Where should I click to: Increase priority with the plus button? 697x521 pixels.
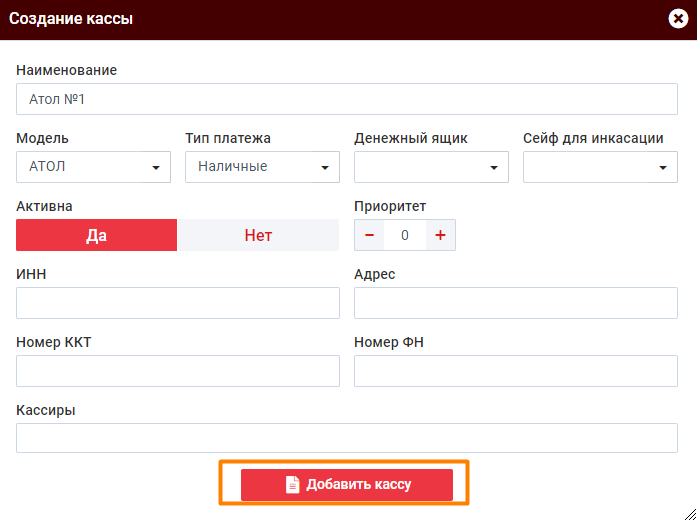coord(440,235)
